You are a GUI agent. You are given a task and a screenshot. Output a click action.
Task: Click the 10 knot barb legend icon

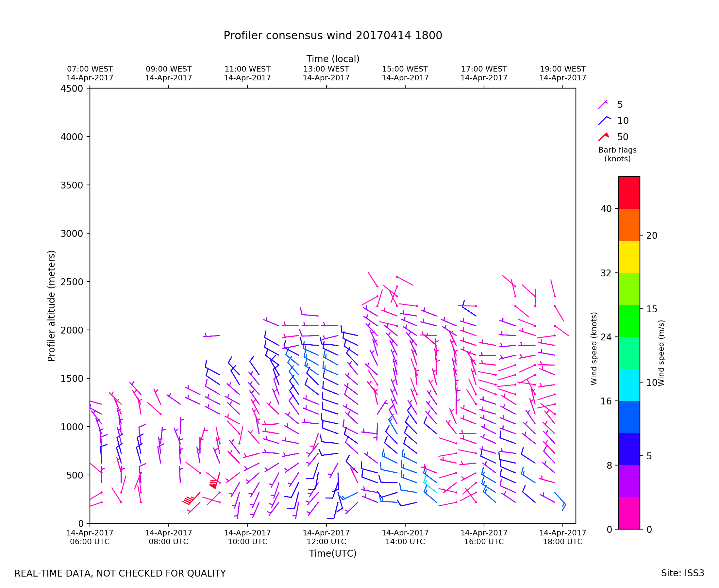pyautogui.click(x=604, y=121)
